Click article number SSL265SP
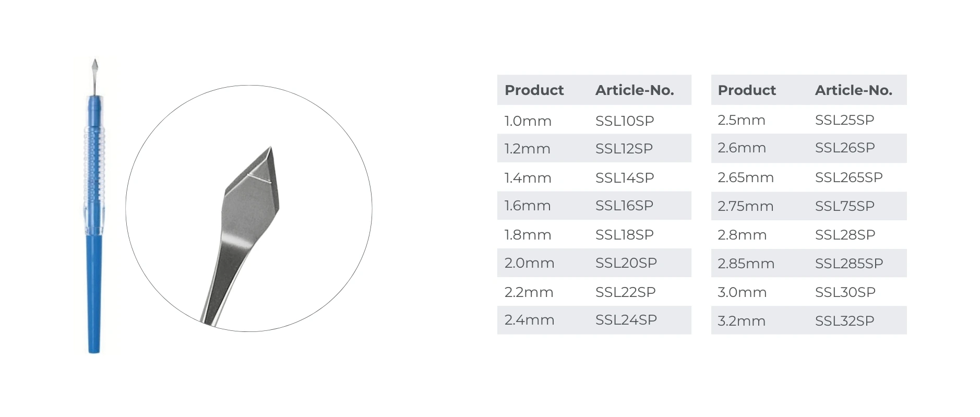The image size is (980, 417). click(x=848, y=177)
